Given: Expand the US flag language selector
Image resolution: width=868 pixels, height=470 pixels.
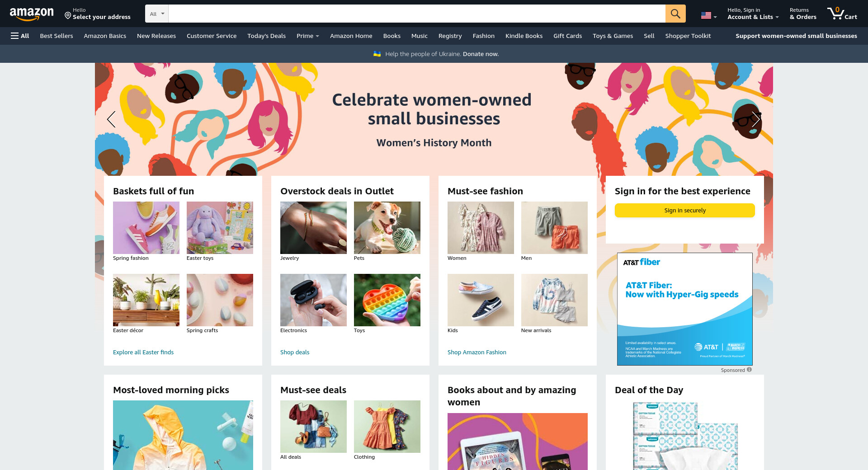Looking at the screenshot, I should (x=709, y=16).
